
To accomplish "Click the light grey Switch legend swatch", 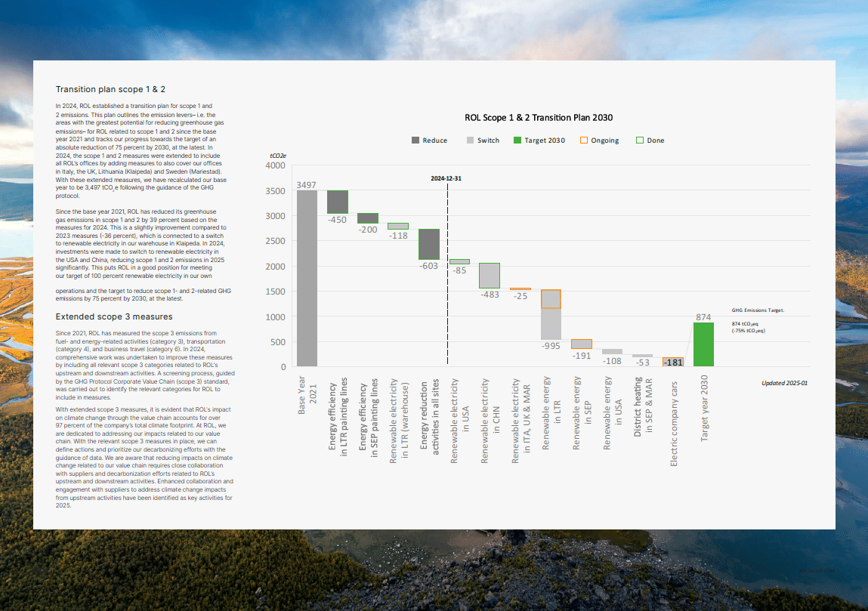I will point(470,140).
